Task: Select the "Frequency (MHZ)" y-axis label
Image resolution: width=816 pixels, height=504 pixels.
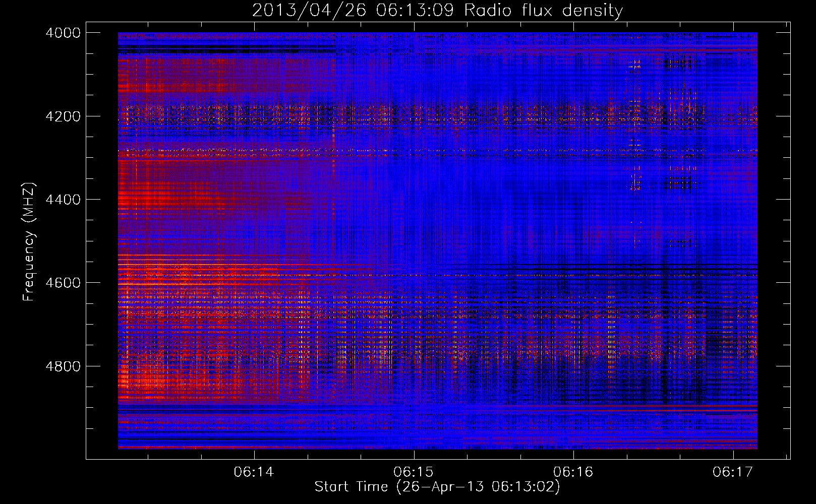Action: 29,242
